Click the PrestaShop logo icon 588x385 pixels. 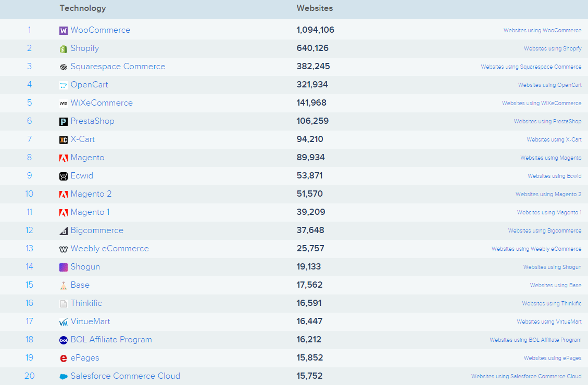[64, 121]
